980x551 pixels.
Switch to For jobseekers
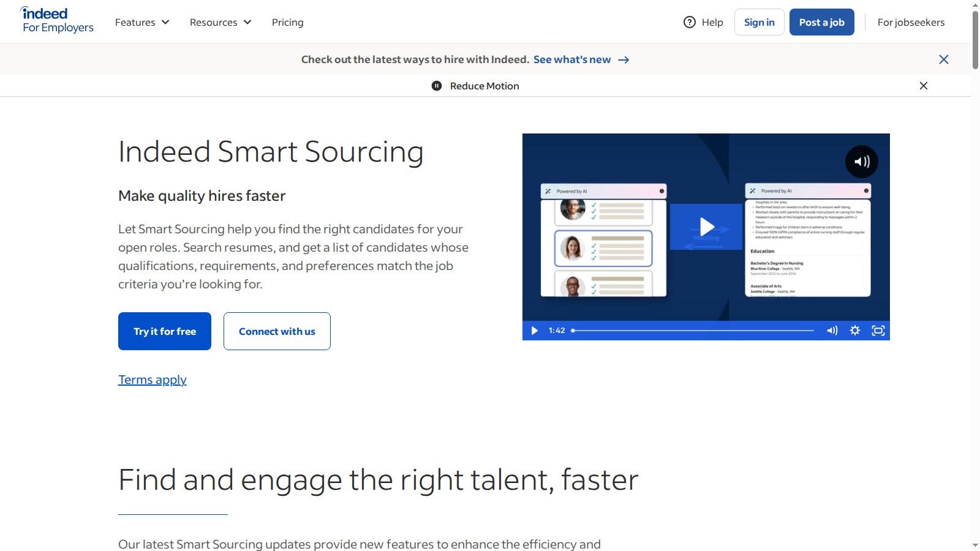911,22
